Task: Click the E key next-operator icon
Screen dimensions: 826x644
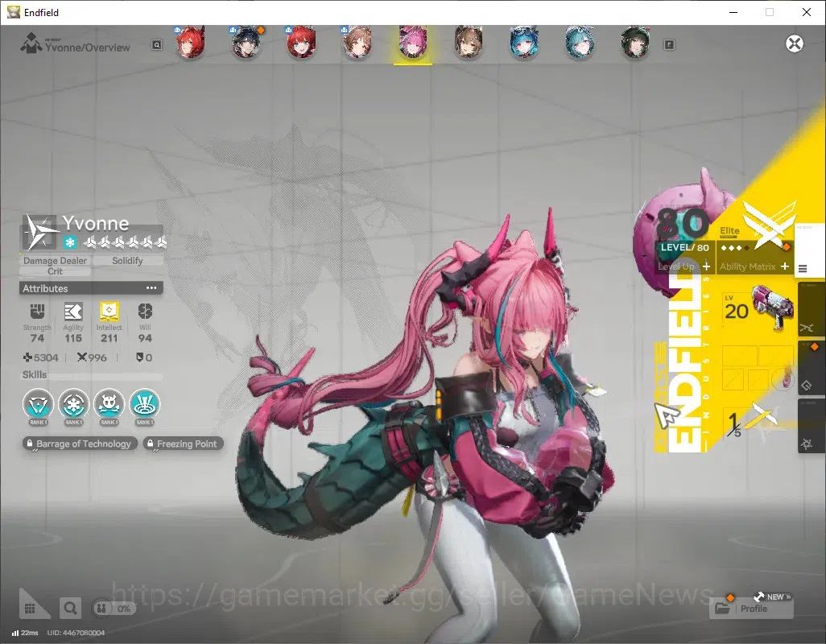Action: [669, 45]
